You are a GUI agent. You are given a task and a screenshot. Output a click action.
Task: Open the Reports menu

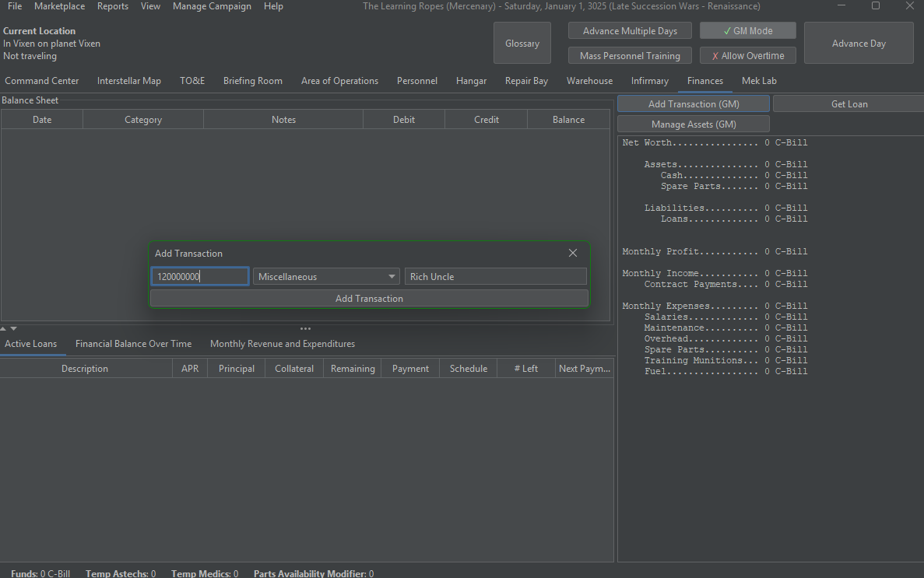113,6
